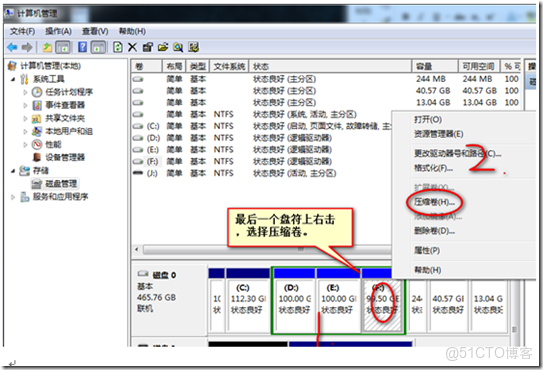543x370 pixels.
Task: Click the Refresh toolbar icon
Action: pos(118,47)
